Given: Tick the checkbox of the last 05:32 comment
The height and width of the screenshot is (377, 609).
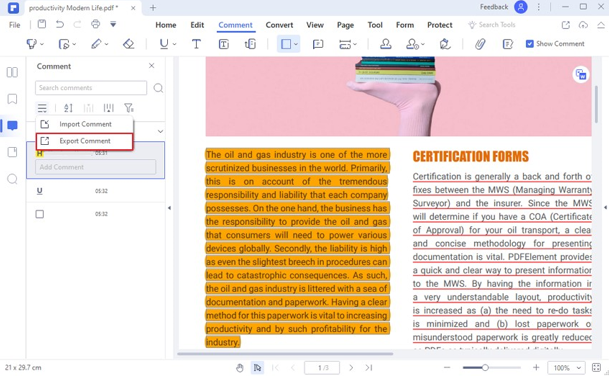Looking at the screenshot, I should pyautogui.click(x=40, y=214).
